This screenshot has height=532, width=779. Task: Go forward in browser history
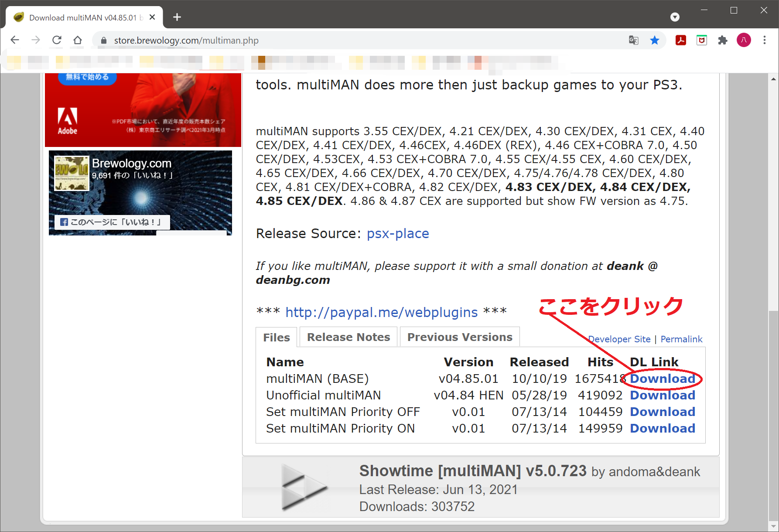tap(36, 40)
